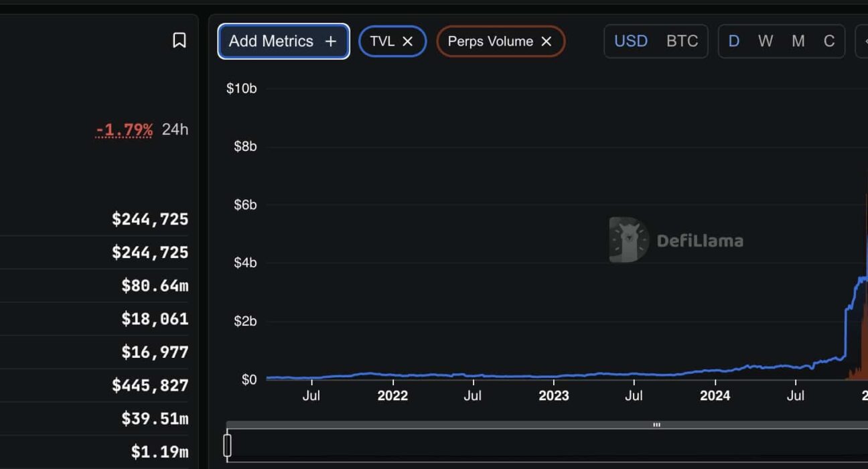Open the Add Metrics dropdown

click(x=283, y=42)
